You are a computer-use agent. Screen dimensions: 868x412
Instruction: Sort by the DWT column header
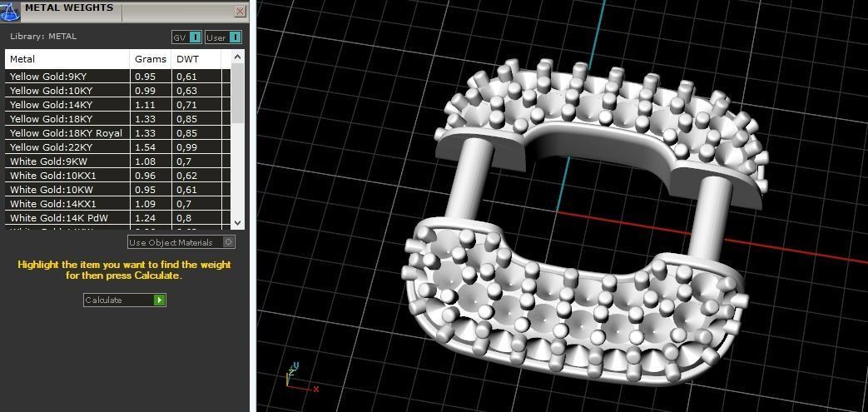196,59
